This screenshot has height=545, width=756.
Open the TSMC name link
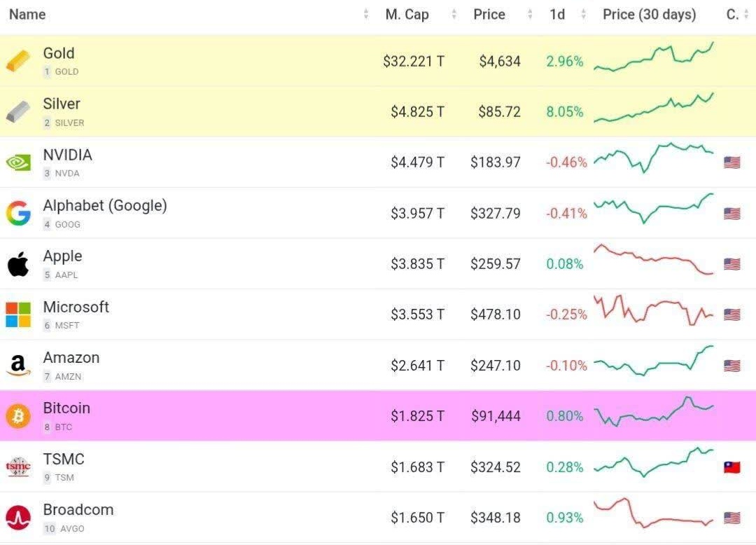[64, 460]
